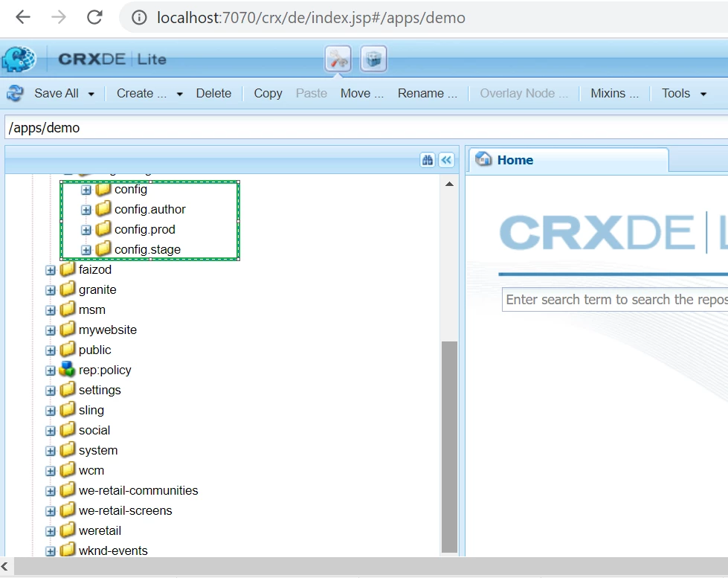Select the settings tree label
728x578 pixels.
tap(100, 391)
